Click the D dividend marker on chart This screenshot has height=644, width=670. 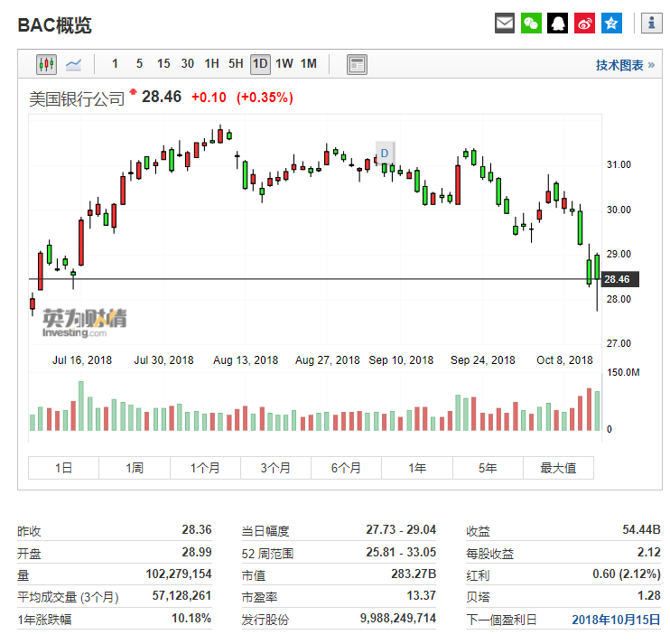pyautogui.click(x=385, y=152)
